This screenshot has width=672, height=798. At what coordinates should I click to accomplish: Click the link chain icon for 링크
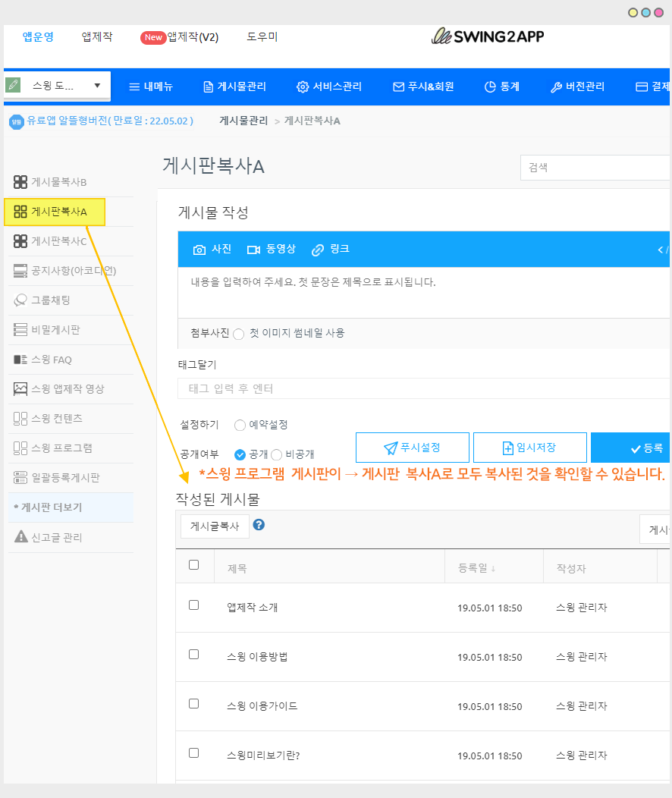click(318, 250)
